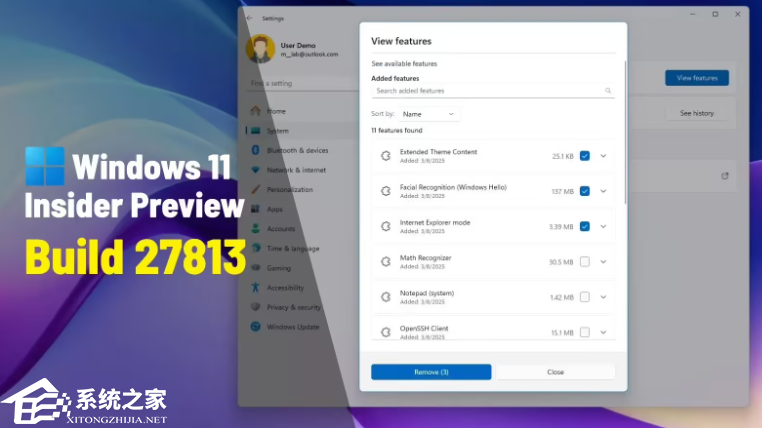This screenshot has width=762, height=428.
Task: Click the See history button
Action: pos(697,113)
